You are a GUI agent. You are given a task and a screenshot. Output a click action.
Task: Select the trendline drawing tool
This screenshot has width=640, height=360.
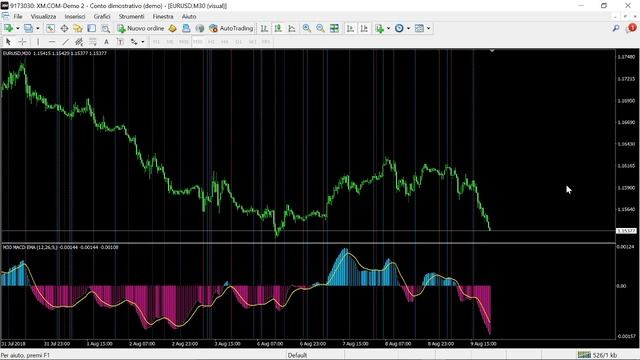point(65,42)
